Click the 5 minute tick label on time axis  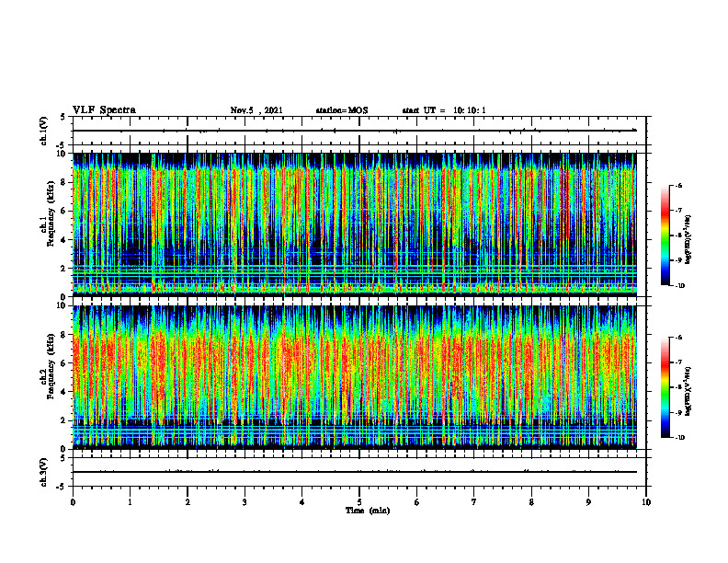click(359, 502)
